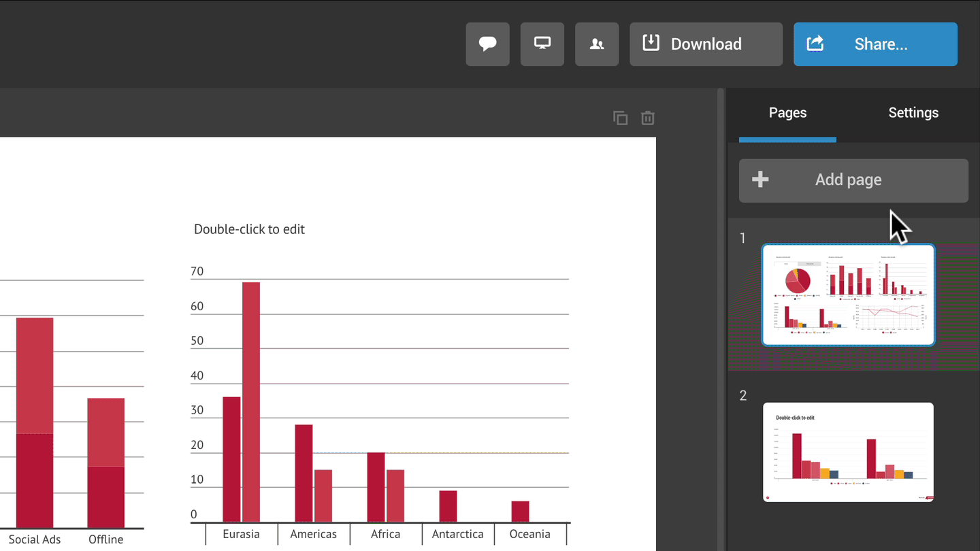
Task: Click the Africa axis label
Action: [385, 534]
